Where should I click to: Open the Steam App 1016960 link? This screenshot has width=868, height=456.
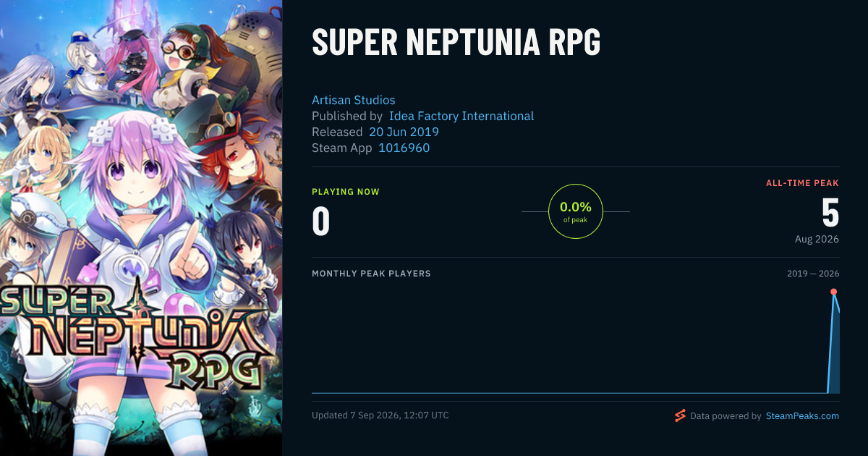pos(404,148)
